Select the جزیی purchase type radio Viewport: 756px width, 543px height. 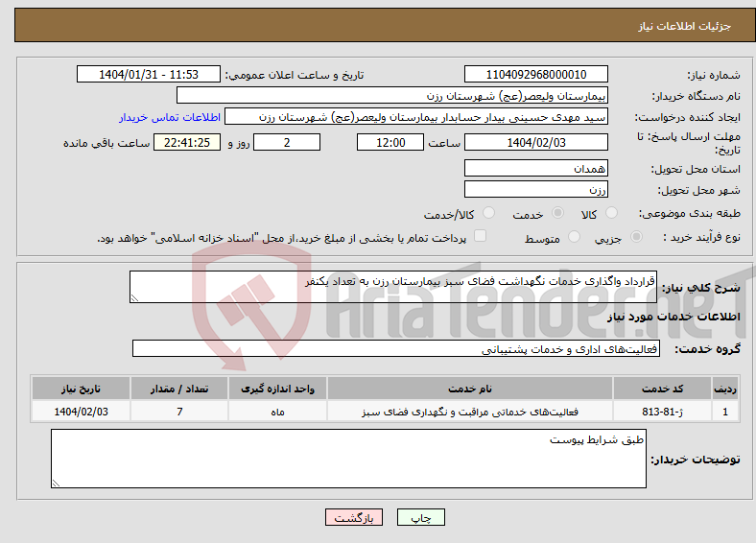[636, 237]
